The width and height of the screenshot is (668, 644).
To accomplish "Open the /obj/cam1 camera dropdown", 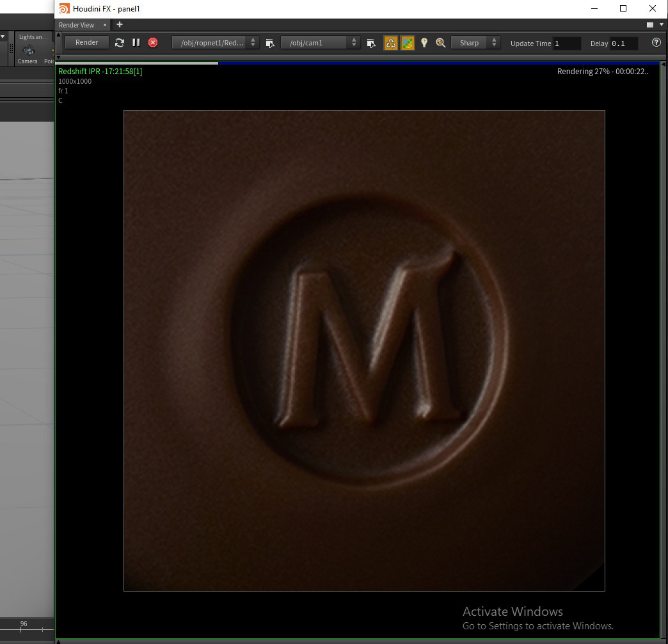I will click(x=321, y=43).
